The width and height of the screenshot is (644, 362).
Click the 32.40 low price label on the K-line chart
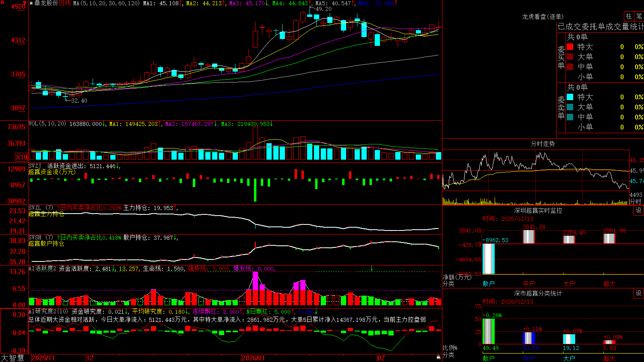pos(79,101)
